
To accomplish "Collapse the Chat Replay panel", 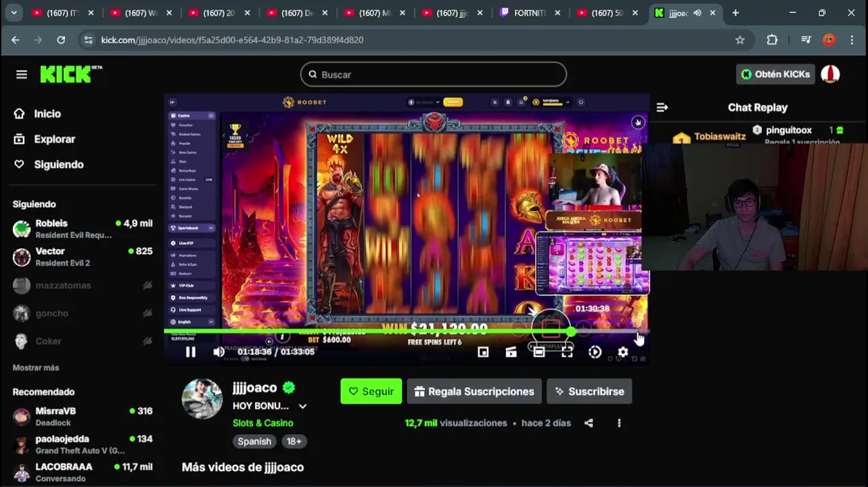I will coord(662,108).
